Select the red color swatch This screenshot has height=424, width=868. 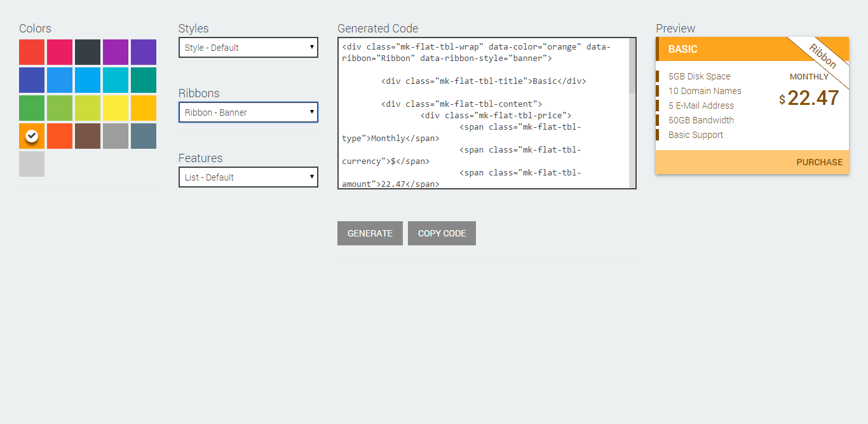pos(32,52)
